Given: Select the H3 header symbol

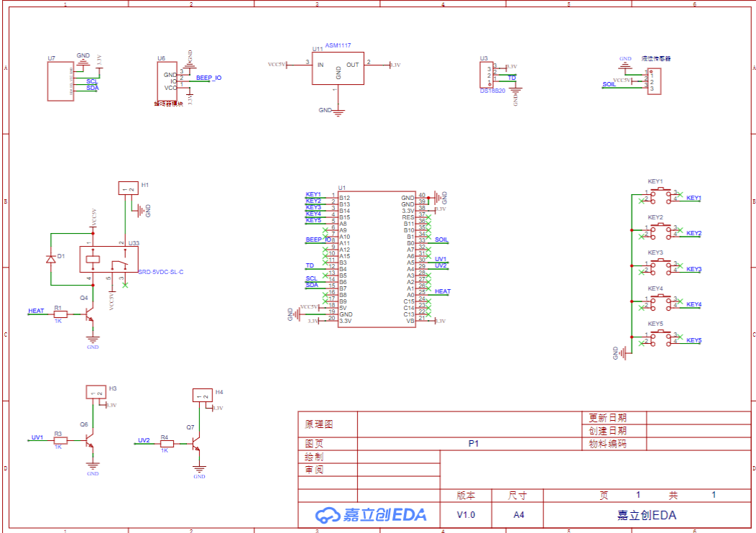Looking at the screenshot, I should pyautogui.click(x=96, y=392).
